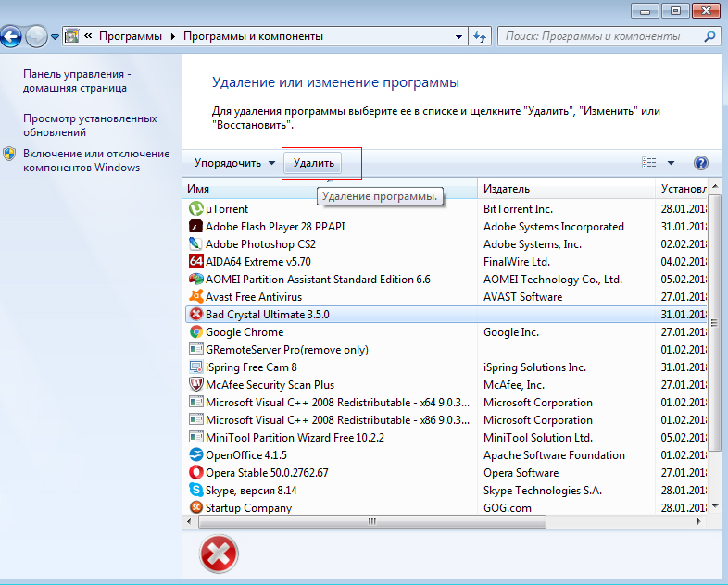Click the Adobe Flash Player icon
728x585 pixels.
pyautogui.click(x=196, y=227)
